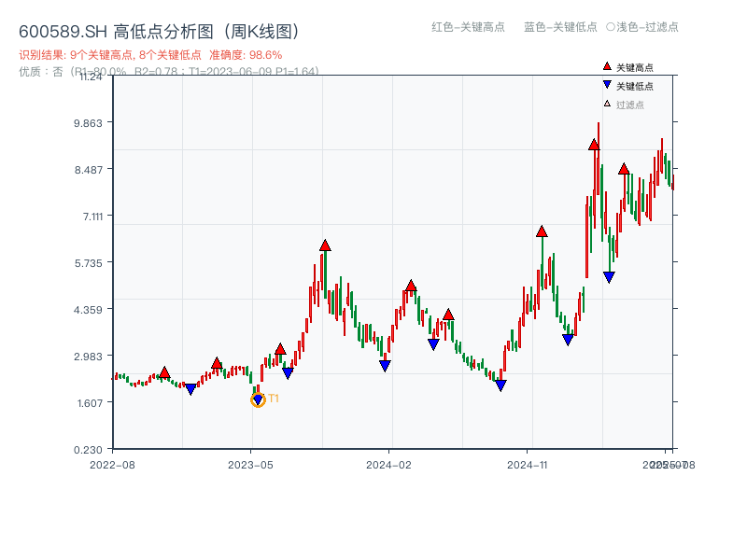Select the latest blue key-low marker near 5.3

609,276
